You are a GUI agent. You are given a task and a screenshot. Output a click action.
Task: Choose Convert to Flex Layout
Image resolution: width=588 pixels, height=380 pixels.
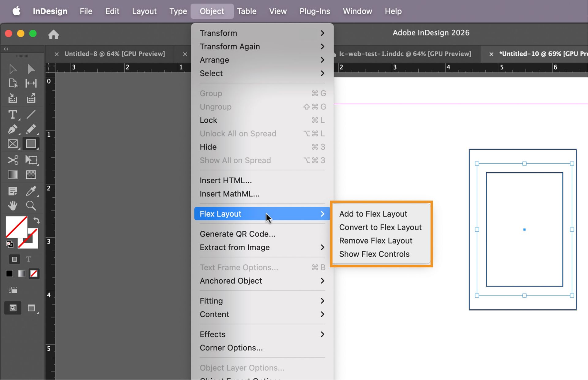[x=380, y=227]
